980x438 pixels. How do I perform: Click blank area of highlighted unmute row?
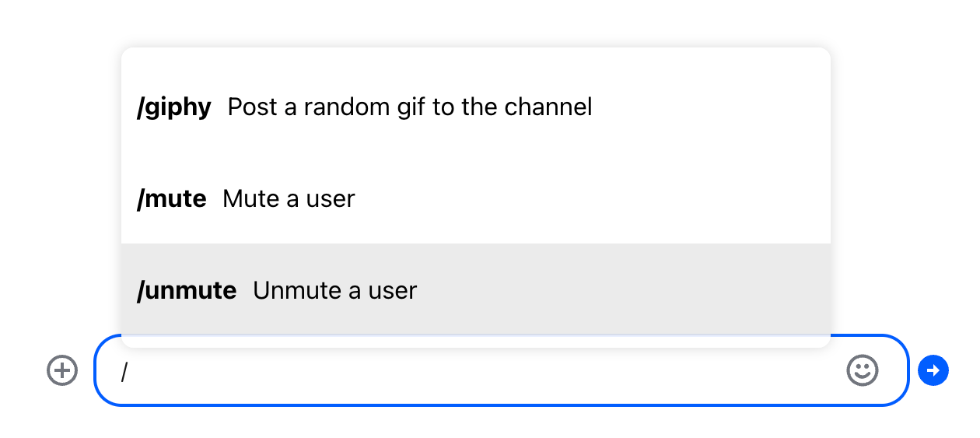[x=622, y=290]
